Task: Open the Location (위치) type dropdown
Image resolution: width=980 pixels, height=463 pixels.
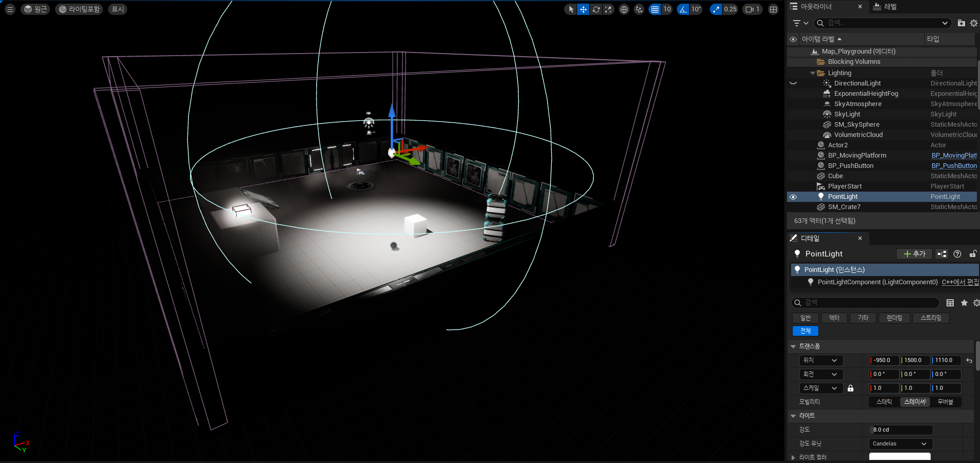Action: tap(821, 361)
